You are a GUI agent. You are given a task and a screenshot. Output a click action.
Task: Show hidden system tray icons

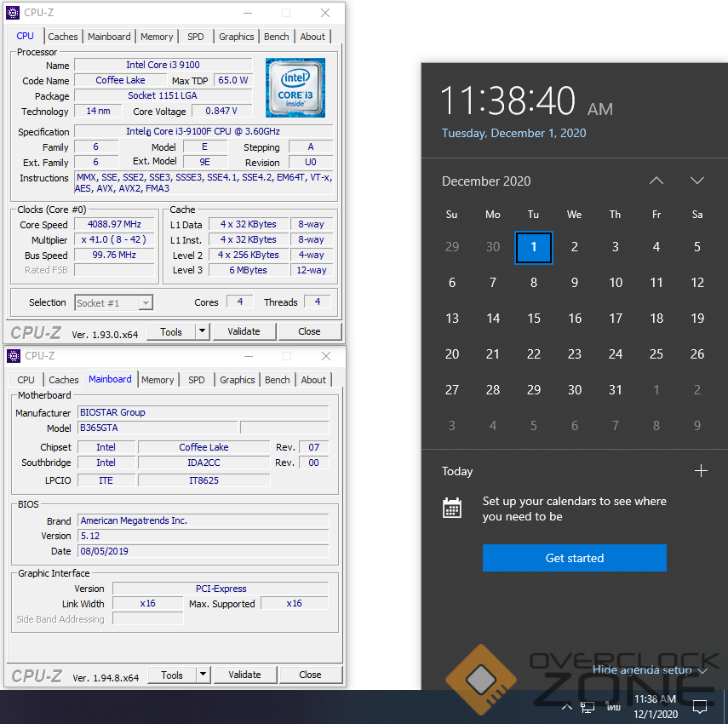(566, 707)
